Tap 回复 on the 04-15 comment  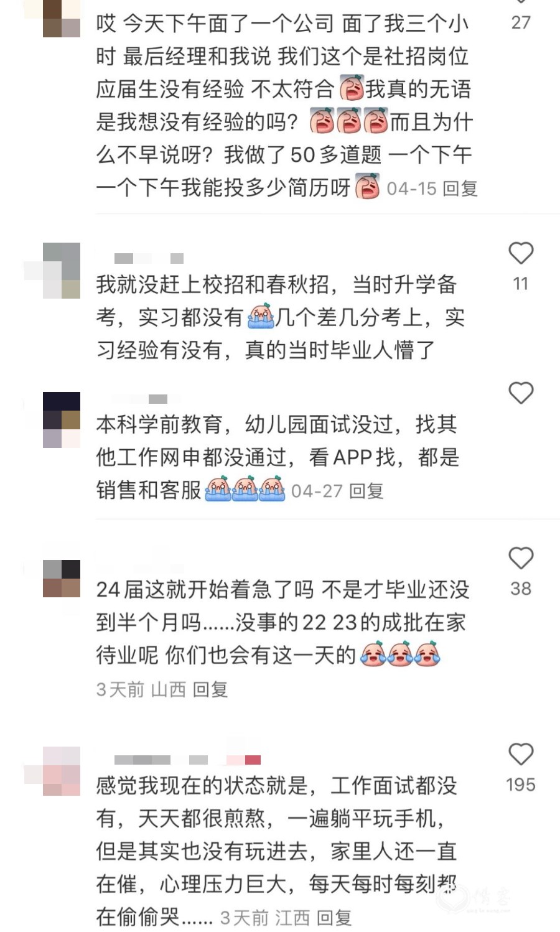click(460, 189)
